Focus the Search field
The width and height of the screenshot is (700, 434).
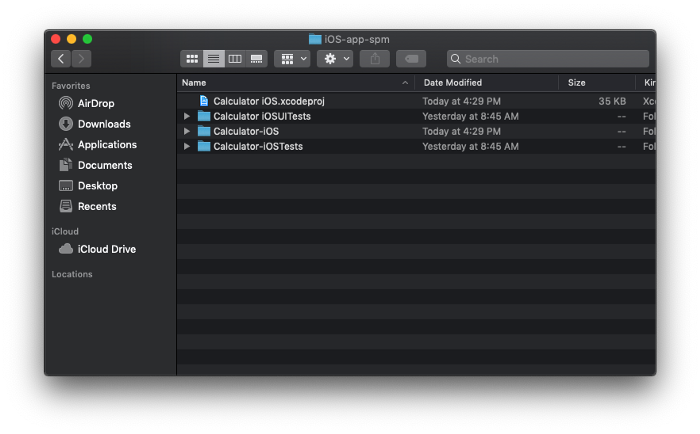click(548, 59)
